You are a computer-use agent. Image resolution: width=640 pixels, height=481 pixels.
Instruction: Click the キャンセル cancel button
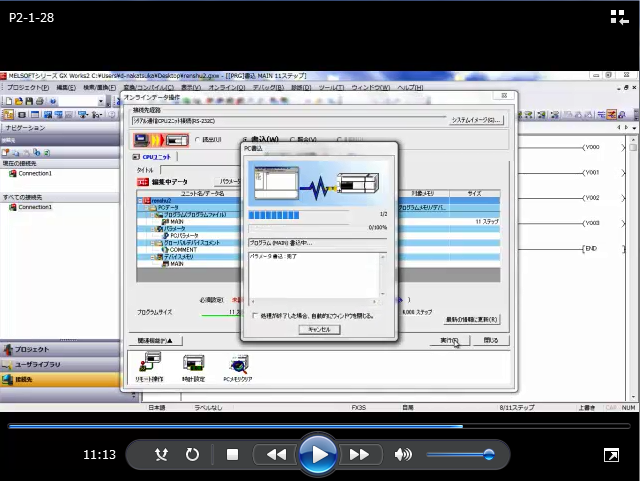[x=318, y=329]
